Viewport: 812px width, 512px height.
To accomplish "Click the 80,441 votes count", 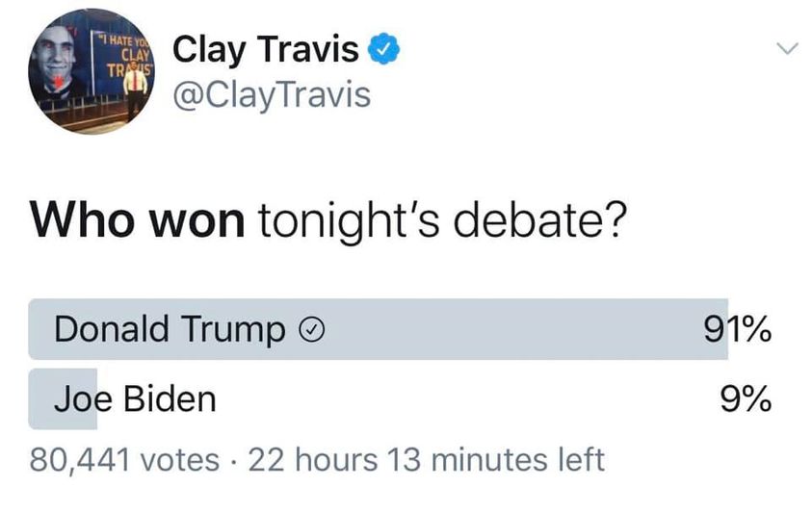I will [125, 459].
